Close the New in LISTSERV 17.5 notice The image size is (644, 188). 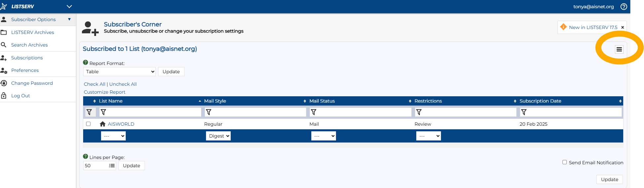click(x=623, y=27)
